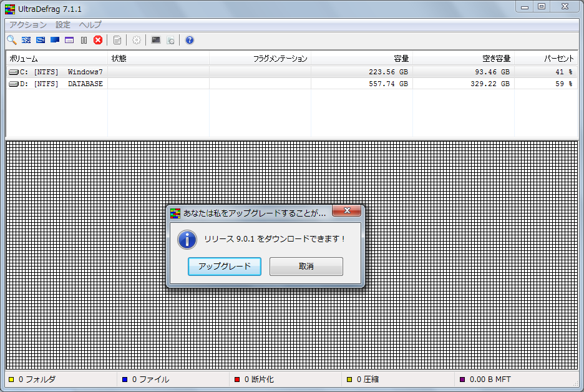Click the grayed gear settings icon
Screen dimensions: 584x392
pos(137,40)
